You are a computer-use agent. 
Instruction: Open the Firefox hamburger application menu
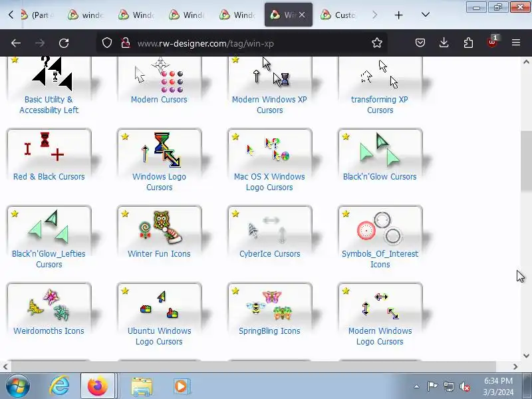516,43
